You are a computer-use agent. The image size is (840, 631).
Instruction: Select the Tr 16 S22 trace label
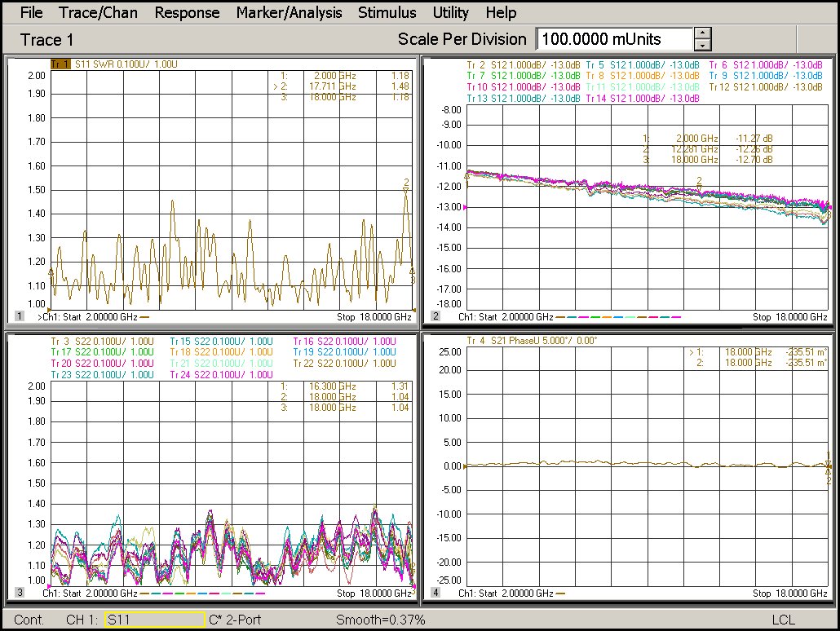344,342
